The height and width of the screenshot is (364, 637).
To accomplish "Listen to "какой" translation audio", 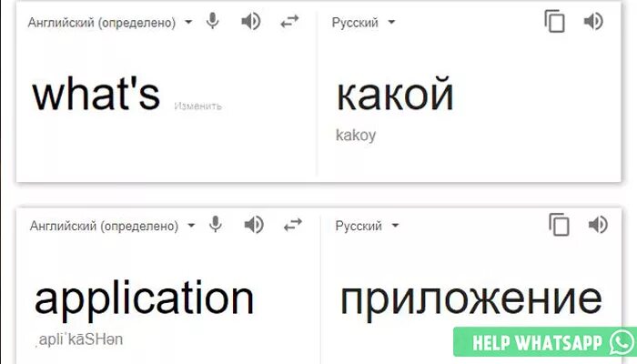I will pyautogui.click(x=593, y=22).
